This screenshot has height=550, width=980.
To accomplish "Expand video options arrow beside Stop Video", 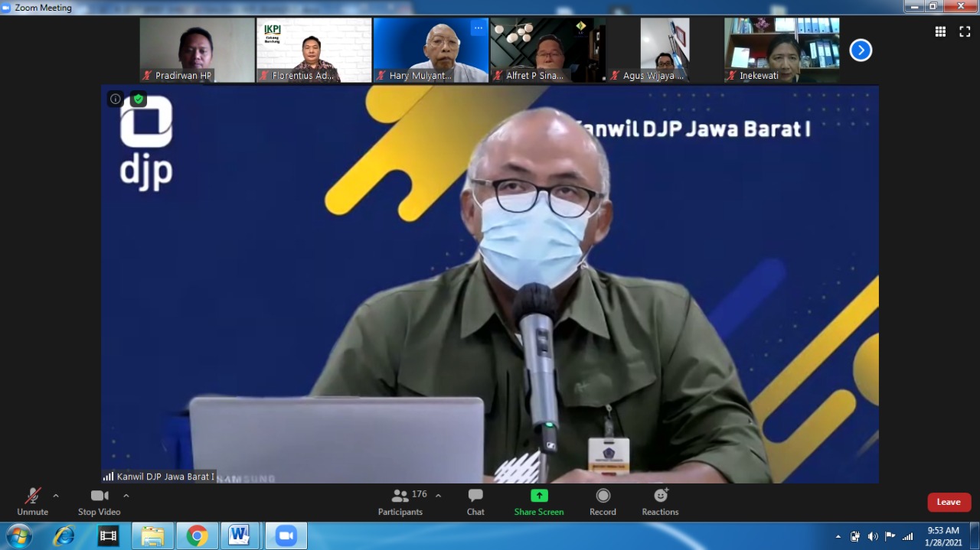I will (126, 496).
